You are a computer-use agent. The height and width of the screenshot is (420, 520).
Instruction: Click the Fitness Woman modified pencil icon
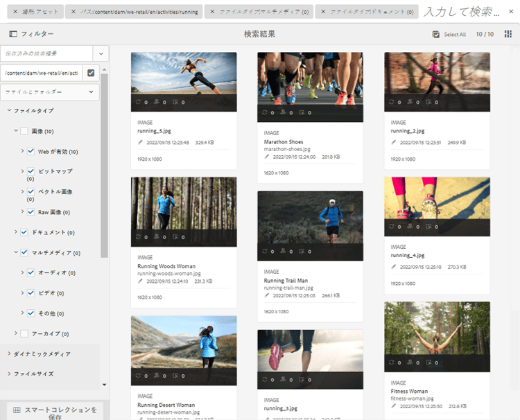394,405
